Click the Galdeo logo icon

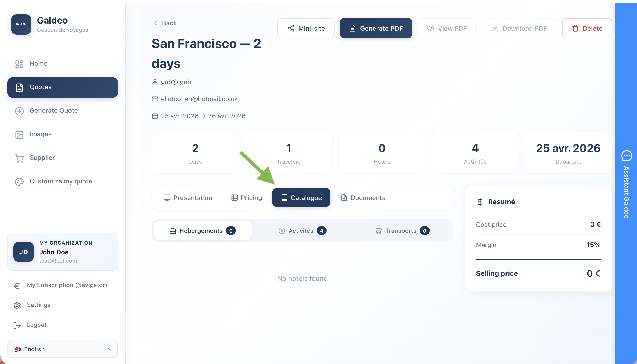pos(21,24)
